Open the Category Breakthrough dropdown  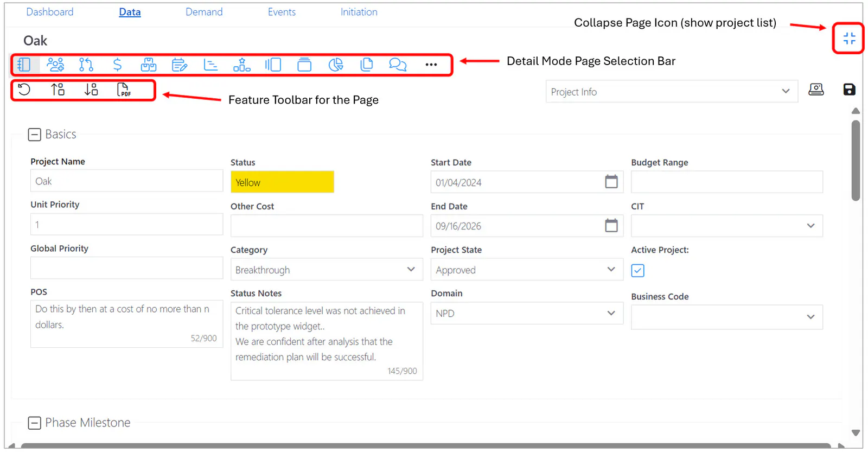tap(327, 270)
